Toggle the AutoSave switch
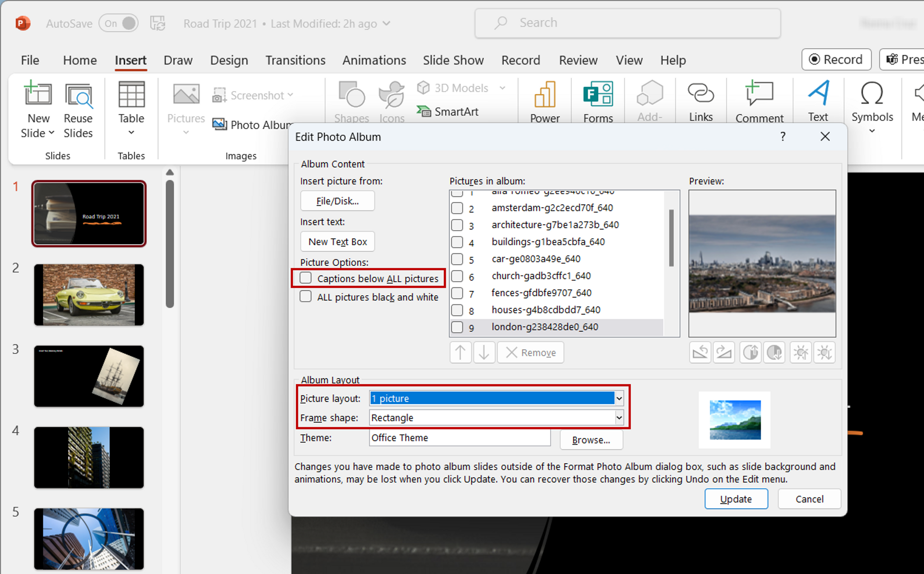The width and height of the screenshot is (924, 574). pyautogui.click(x=119, y=23)
